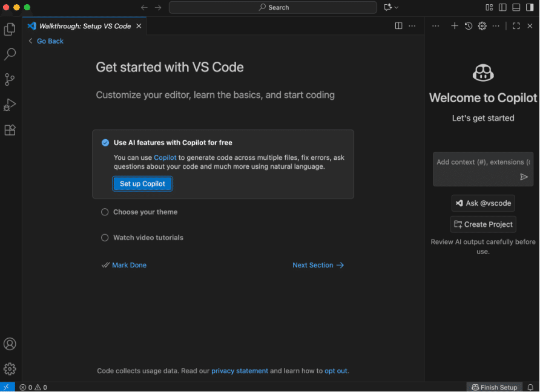This screenshot has width=540, height=392.
Task: Split the editor to the right
Action: pyautogui.click(x=398, y=26)
